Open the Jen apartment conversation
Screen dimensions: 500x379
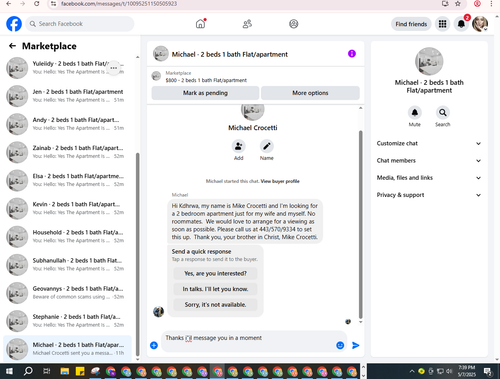point(67,96)
